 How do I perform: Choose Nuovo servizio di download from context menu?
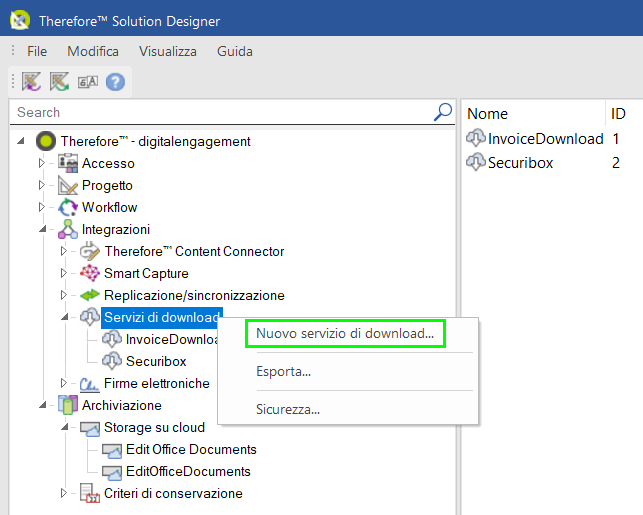tap(345, 333)
